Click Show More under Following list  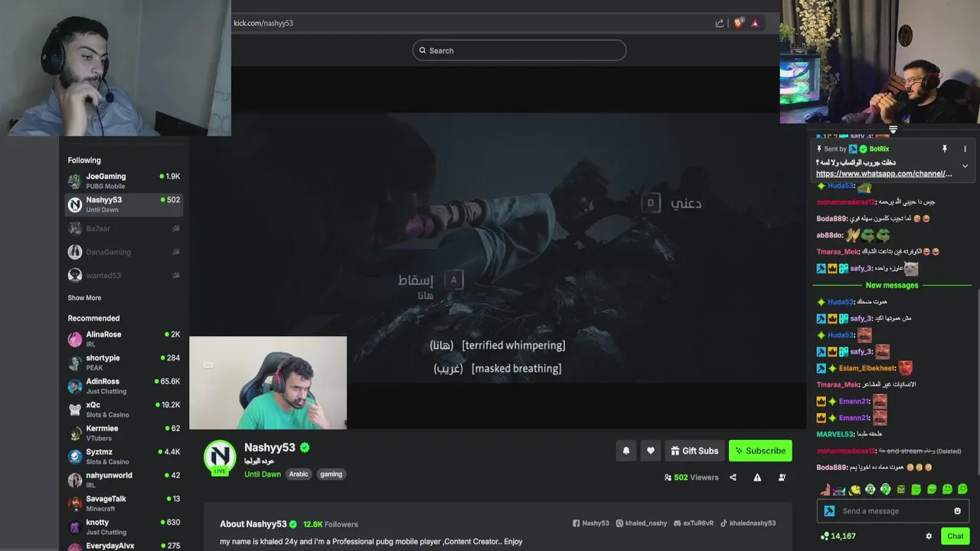click(x=84, y=298)
